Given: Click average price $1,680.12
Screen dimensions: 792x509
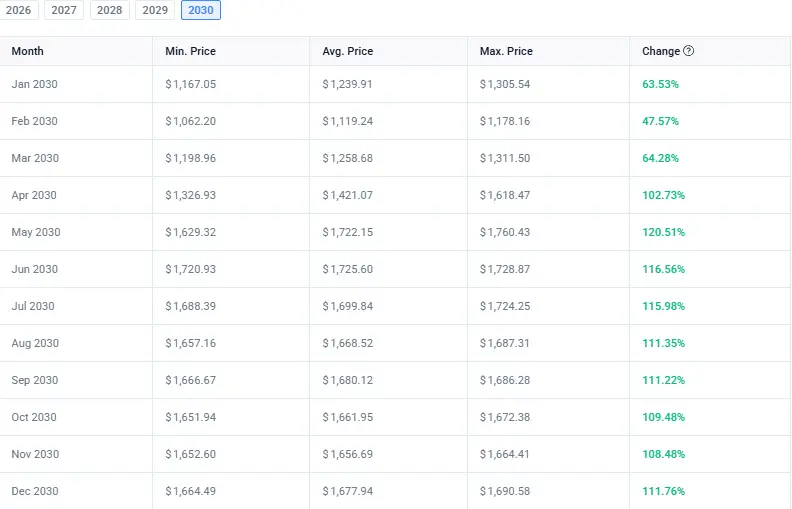Looking at the screenshot, I should pos(348,380).
